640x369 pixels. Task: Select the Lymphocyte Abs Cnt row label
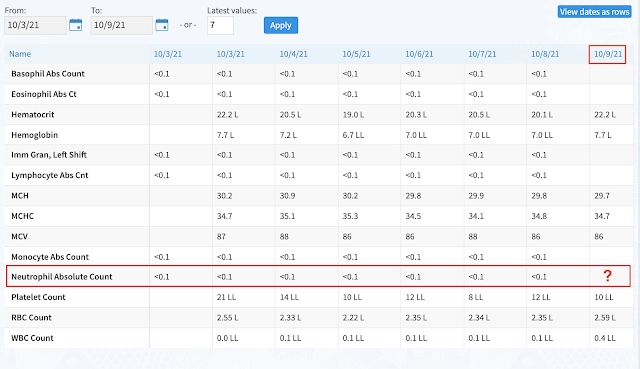[50, 175]
